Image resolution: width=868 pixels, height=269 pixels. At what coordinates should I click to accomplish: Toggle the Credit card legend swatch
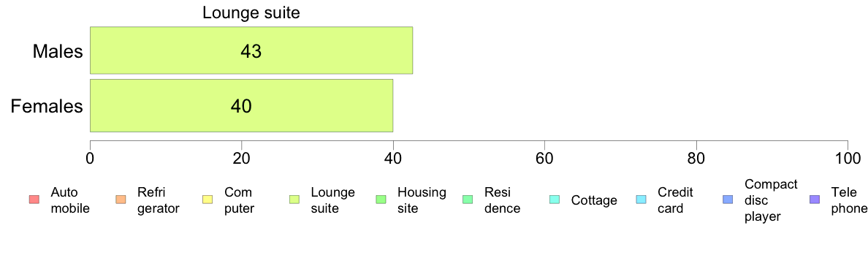point(641,200)
